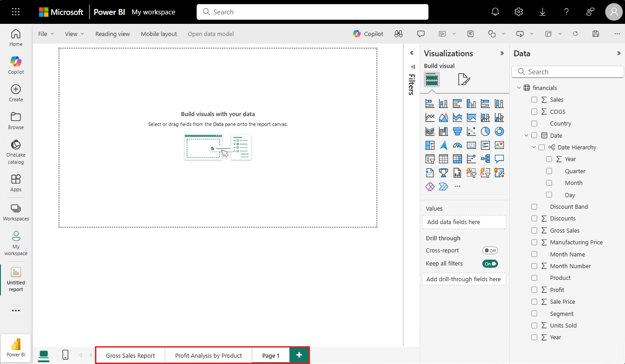This screenshot has height=364, width=625.
Task: Click Open data model
Action: click(210, 34)
